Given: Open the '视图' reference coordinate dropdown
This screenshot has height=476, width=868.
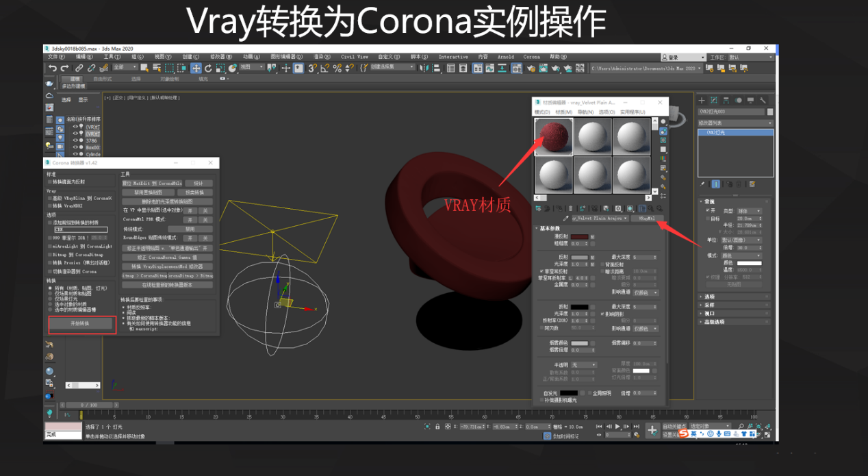Looking at the screenshot, I should click(x=251, y=68).
